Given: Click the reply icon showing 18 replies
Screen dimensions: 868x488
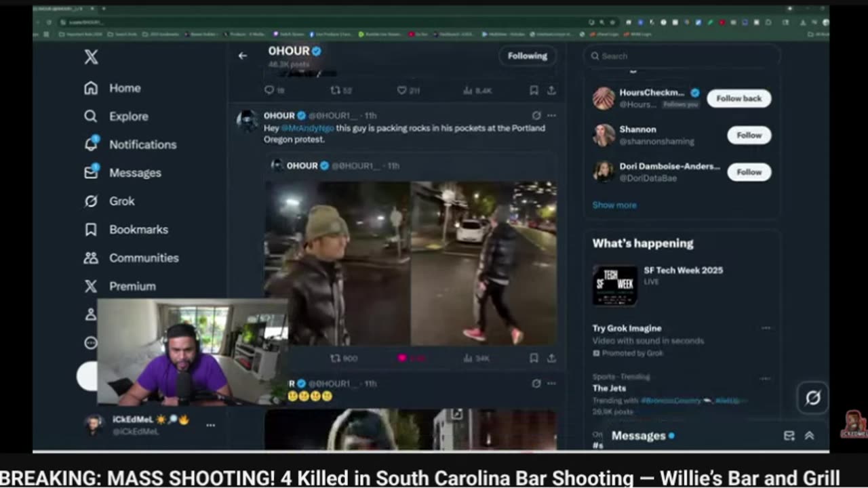Looking at the screenshot, I should pos(269,90).
